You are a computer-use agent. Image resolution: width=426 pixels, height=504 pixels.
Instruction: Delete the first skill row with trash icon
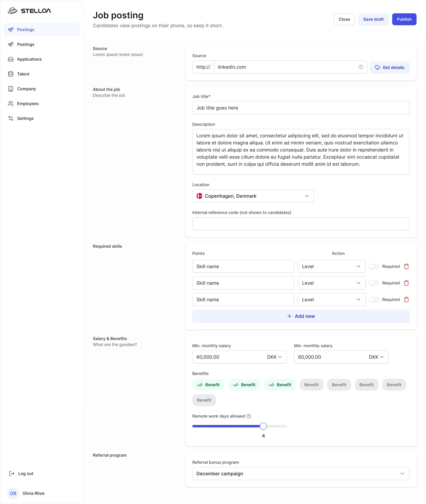click(406, 266)
